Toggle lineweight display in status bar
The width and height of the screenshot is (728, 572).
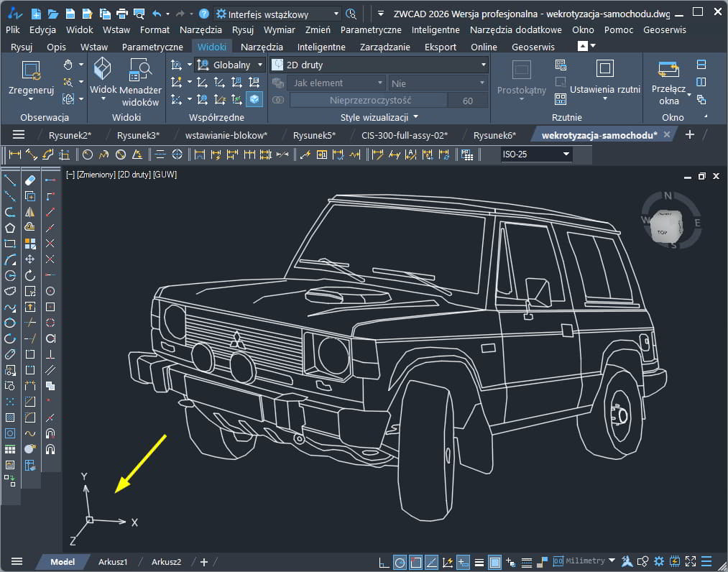click(x=479, y=562)
